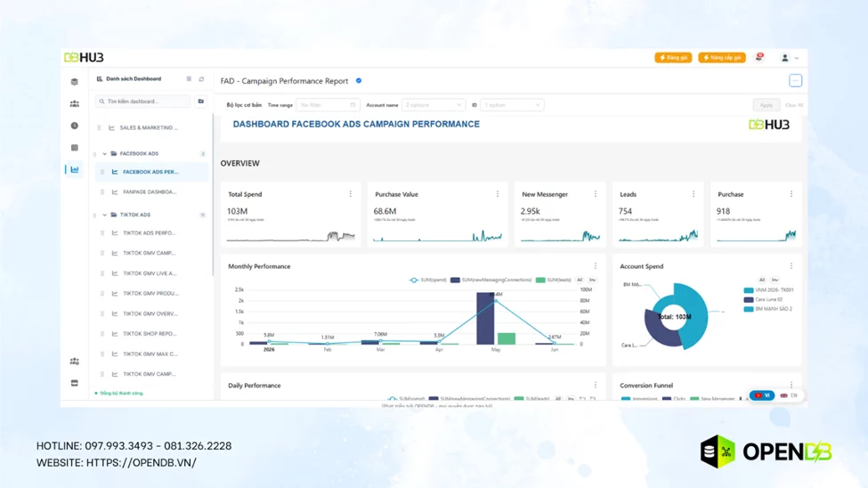This screenshot has width=868, height=488.
Task: Click Inv legend button in Monthly Performance
Action: (592, 281)
